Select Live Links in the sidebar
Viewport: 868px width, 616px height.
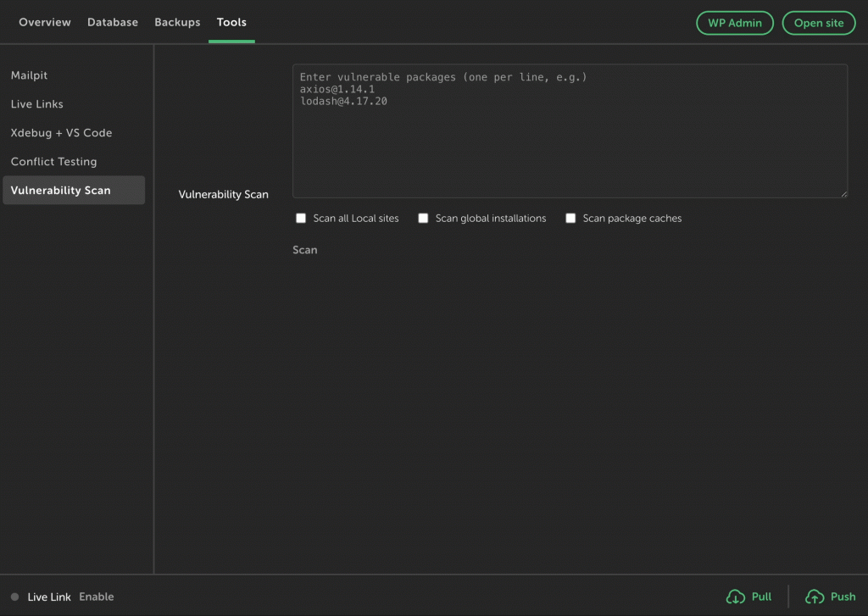pyautogui.click(x=36, y=103)
